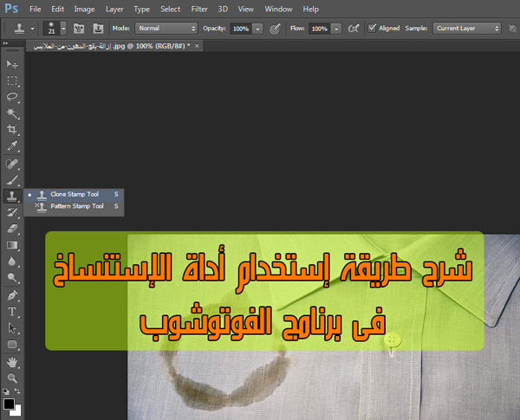This screenshot has width=520, height=420.
Task: Click the Flow 100% value field
Action: tap(320, 29)
